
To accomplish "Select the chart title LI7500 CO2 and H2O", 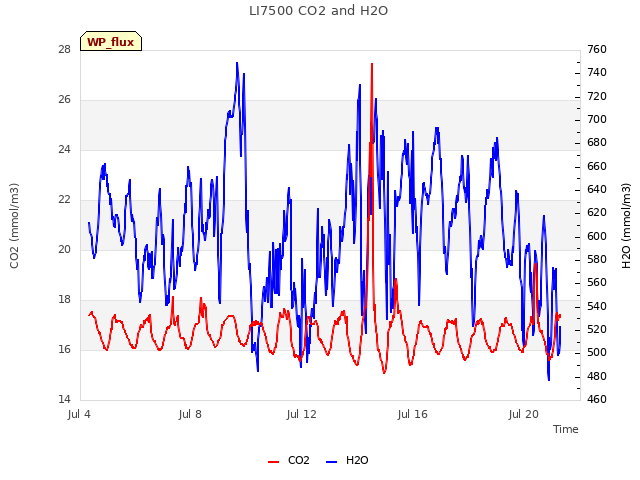I will (318, 11).
